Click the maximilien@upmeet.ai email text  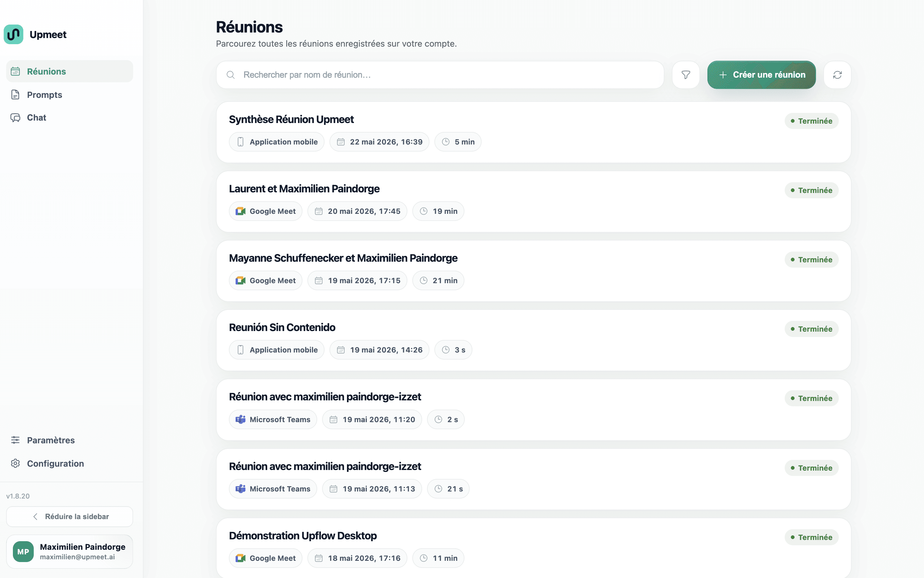pyautogui.click(x=77, y=557)
